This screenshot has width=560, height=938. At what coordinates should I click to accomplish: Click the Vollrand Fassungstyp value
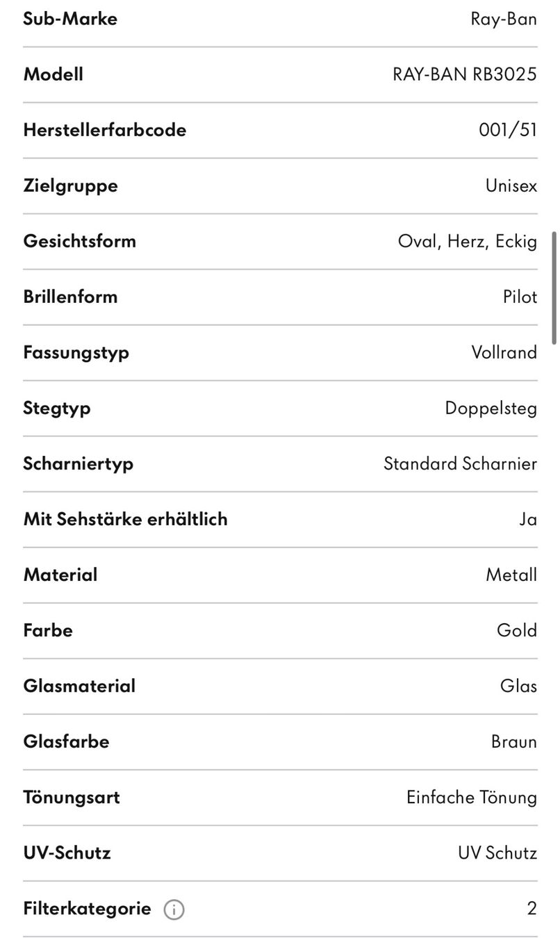click(x=504, y=352)
